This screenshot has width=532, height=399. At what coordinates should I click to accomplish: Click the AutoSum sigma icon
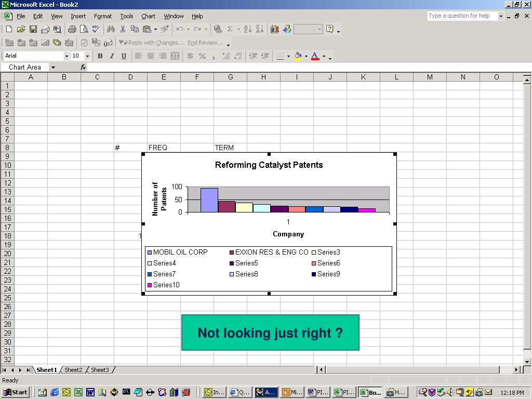(230, 29)
